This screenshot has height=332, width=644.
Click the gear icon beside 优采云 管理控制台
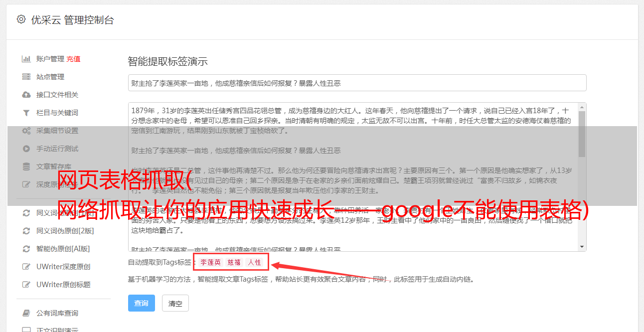[21, 19]
